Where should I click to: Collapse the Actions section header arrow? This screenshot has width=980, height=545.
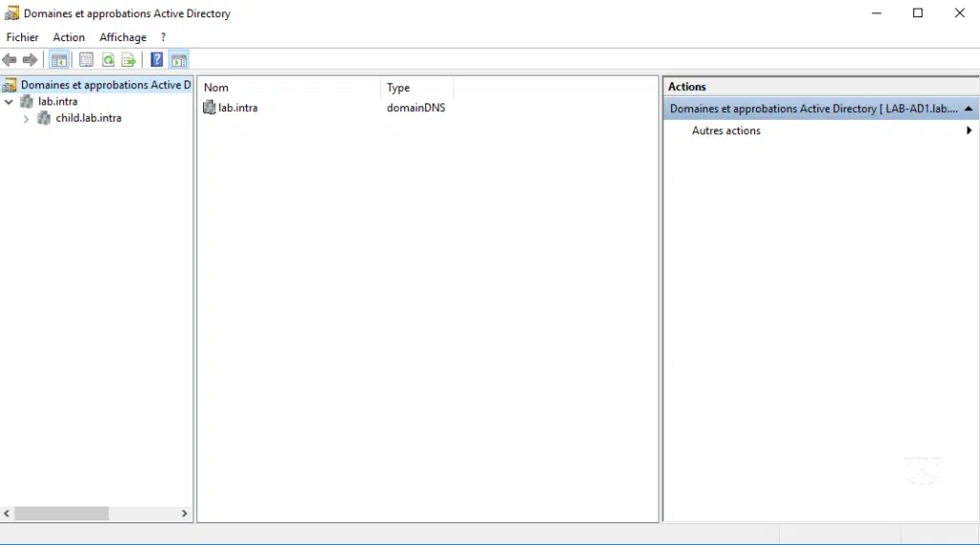pyautogui.click(x=969, y=109)
